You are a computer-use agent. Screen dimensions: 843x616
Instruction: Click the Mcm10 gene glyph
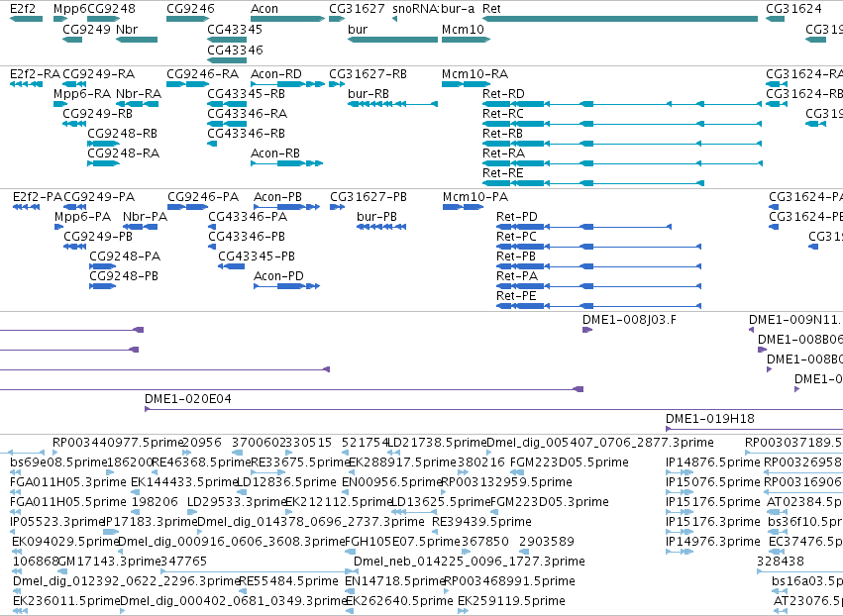click(466, 40)
